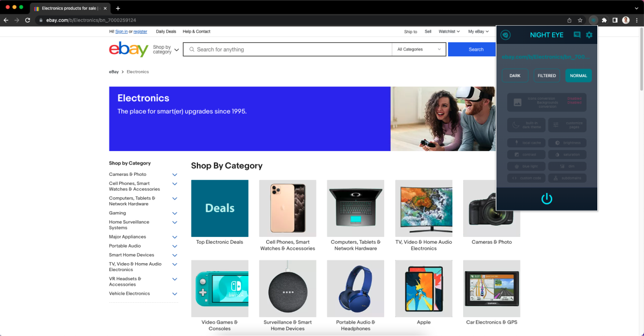Viewport: 644px width, 336px height.
Task: Open contrast adjustment in Night Eye
Action: click(526, 154)
